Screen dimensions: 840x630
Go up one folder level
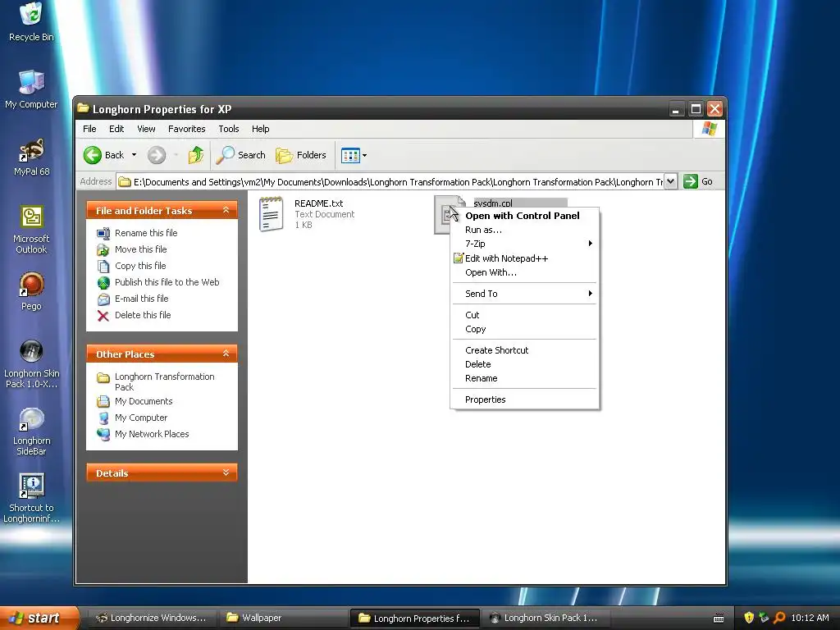[x=195, y=155]
